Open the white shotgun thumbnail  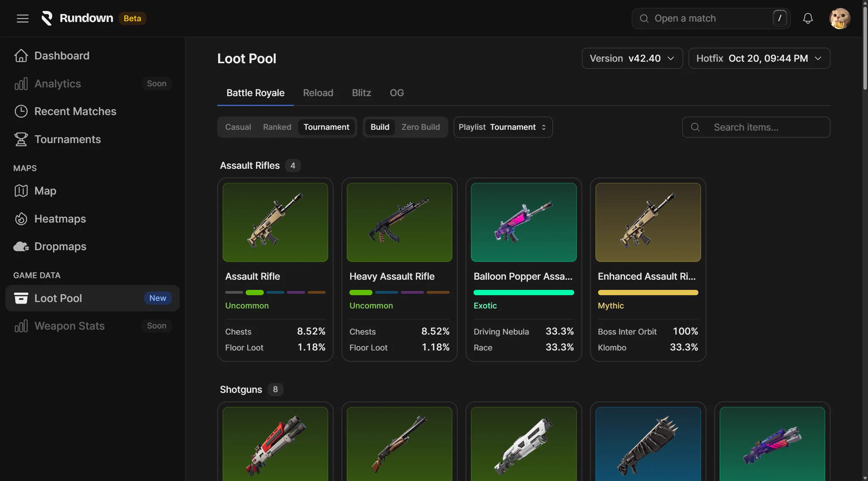click(523, 444)
